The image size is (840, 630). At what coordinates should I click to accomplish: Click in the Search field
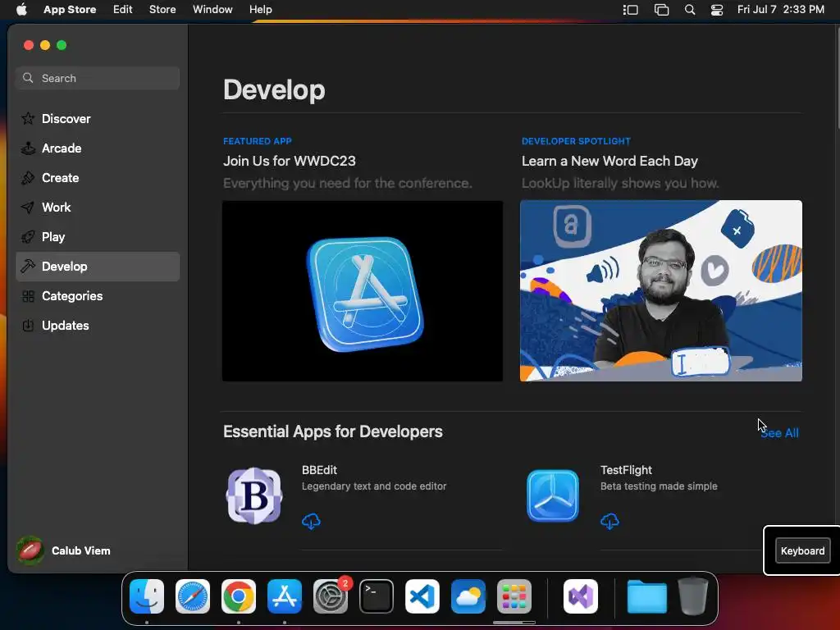click(98, 78)
